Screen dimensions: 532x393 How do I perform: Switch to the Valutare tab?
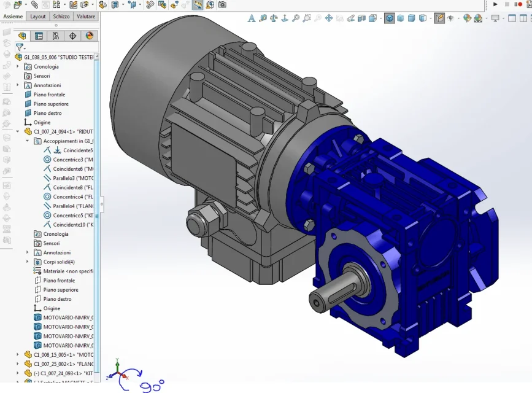pos(85,17)
